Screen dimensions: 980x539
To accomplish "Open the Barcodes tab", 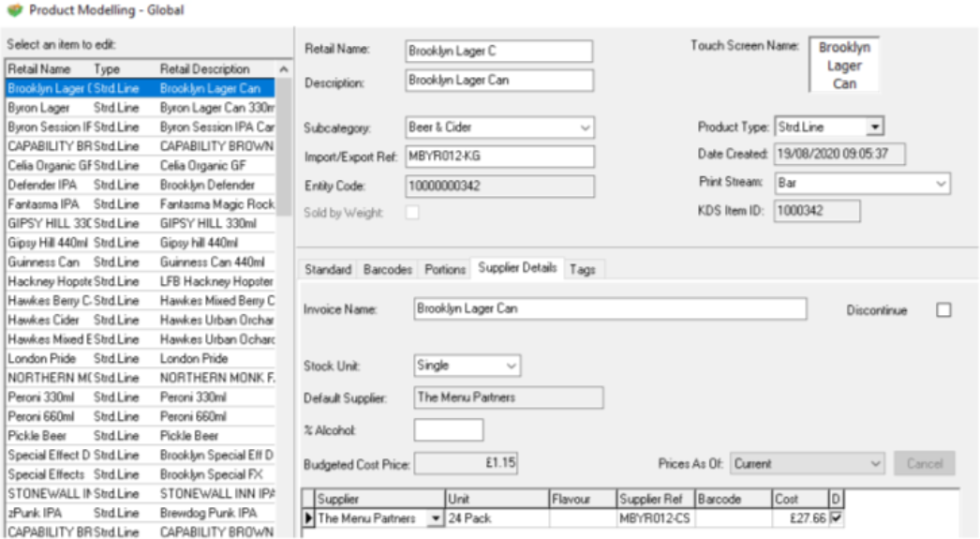I will [x=388, y=269].
